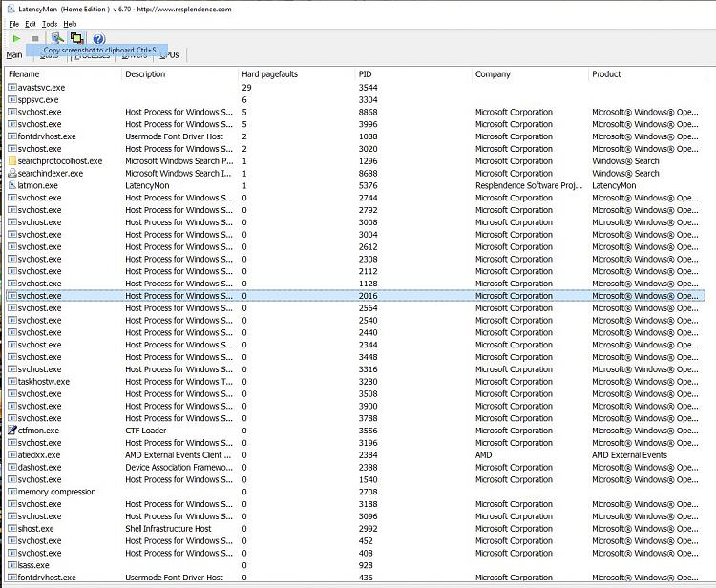Select svchost.exe row with PID 8868
Image resolution: width=716 pixels, height=588 pixels.
[356, 112]
